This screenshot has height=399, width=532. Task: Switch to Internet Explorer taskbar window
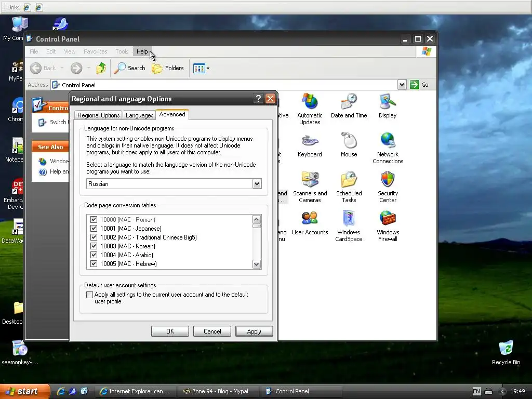click(135, 391)
